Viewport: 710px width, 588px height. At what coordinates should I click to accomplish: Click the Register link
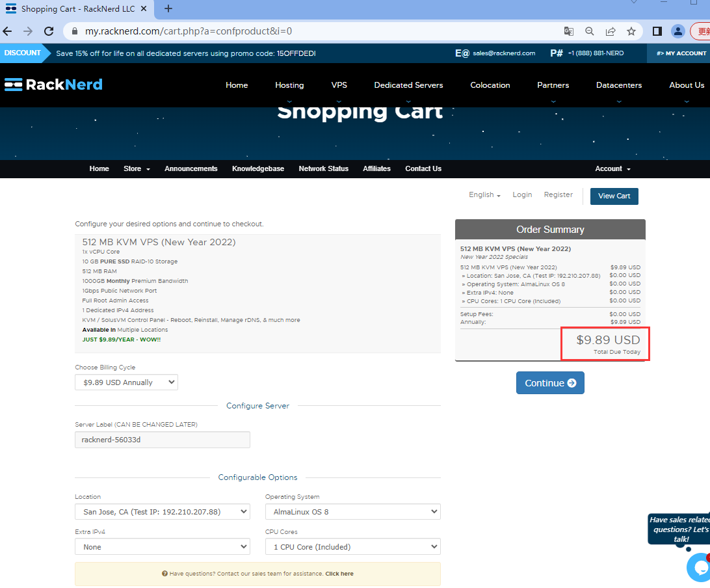[559, 194]
